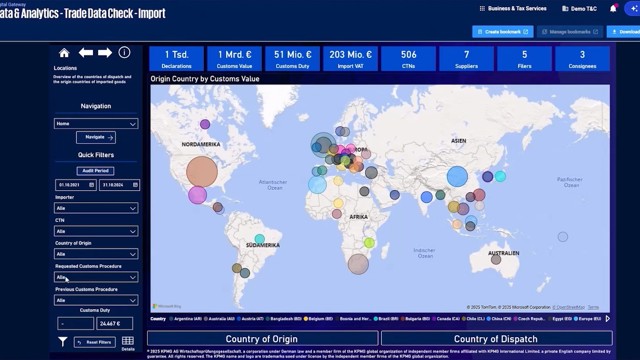
Task: Click the Customs Duty minimum field
Action: (76, 323)
